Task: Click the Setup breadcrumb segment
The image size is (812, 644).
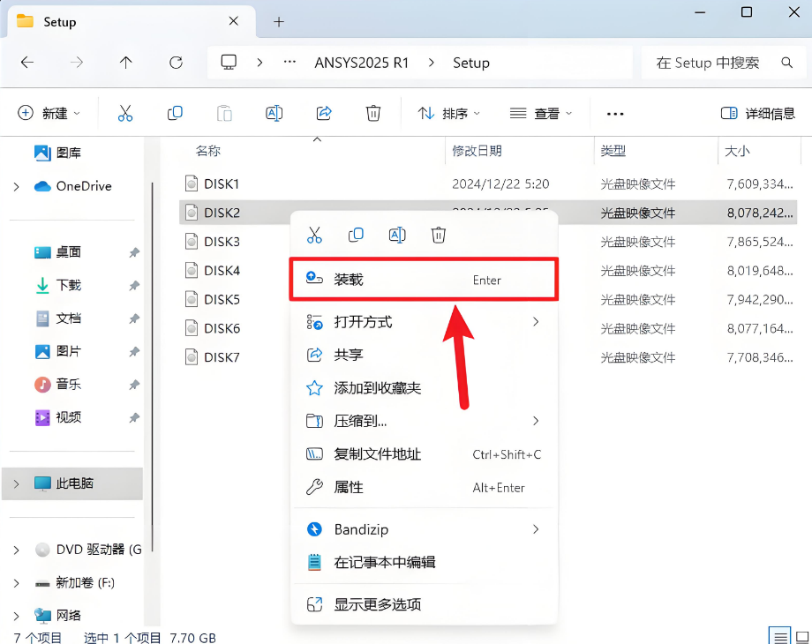Action: click(470, 63)
